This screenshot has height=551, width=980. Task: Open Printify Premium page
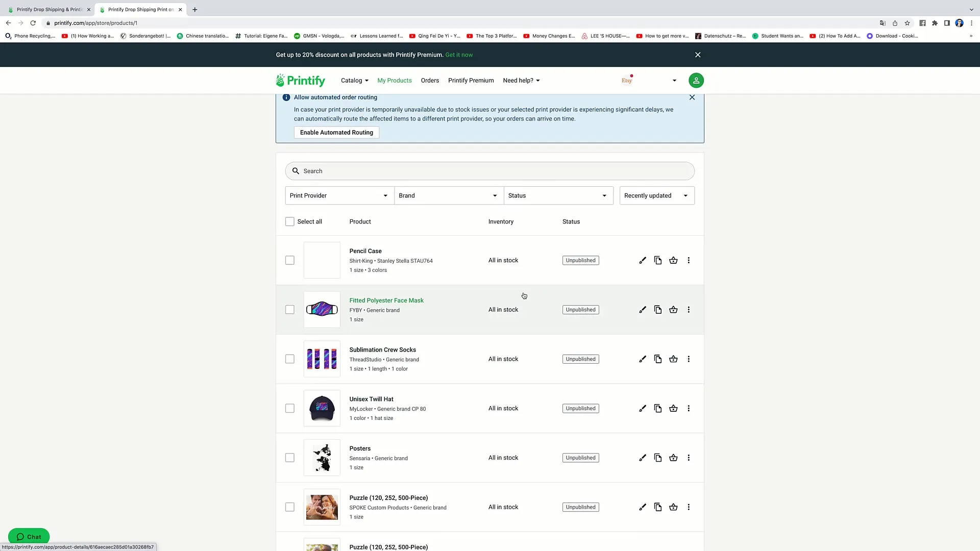pos(471,81)
